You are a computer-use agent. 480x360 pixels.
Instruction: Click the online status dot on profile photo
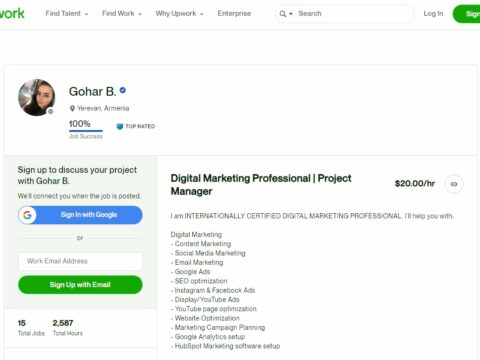pos(50,111)
